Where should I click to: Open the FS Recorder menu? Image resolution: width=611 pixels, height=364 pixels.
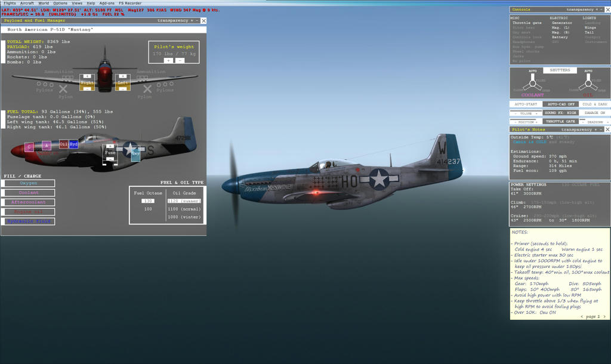(130, 3)
